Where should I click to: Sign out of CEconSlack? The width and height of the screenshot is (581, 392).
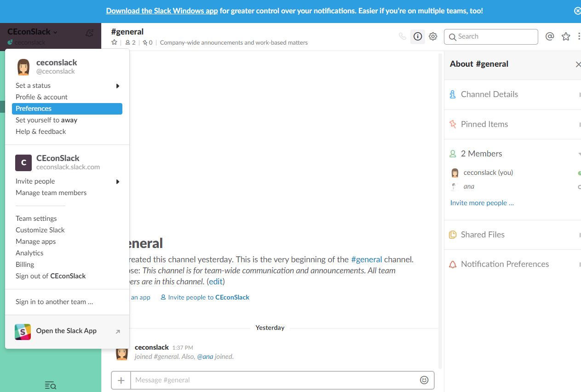pyautogui.click(x=67, y=276)
